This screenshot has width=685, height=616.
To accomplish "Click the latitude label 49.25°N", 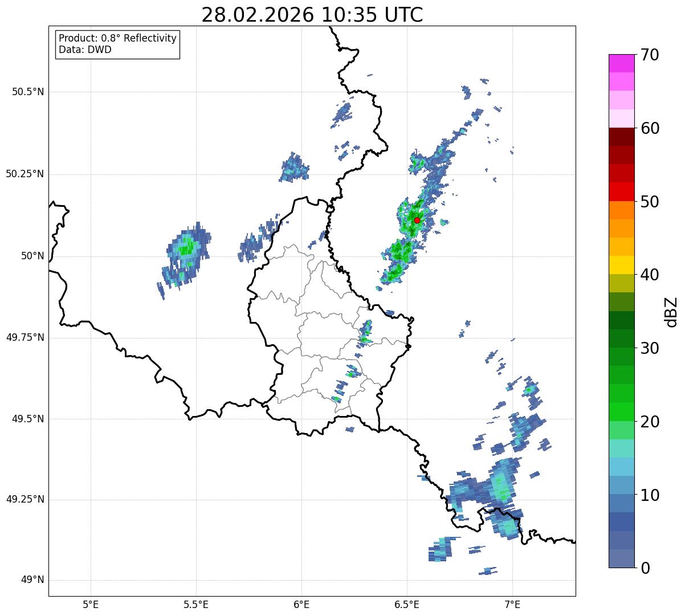I will pyautogui.click(x=25, y=500).
